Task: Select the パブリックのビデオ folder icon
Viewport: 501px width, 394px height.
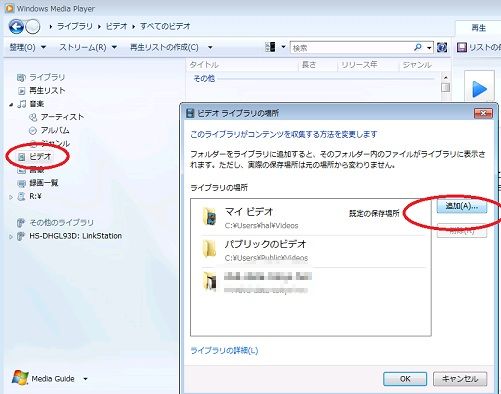Action: point(210,249)
